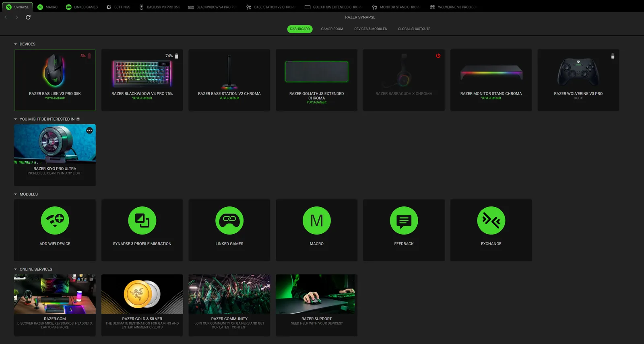Open the Synapse 3 Profile Migration icon
The image size is (644, 344).
(142, 220)
